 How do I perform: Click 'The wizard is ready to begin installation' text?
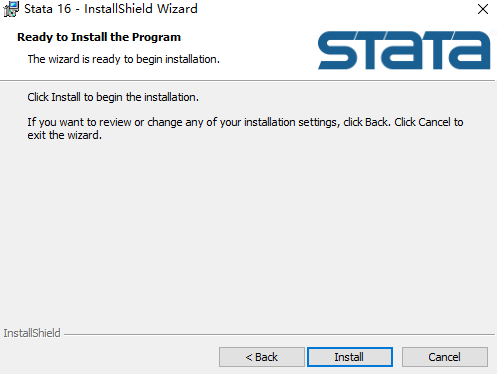[x=124, y=59]
